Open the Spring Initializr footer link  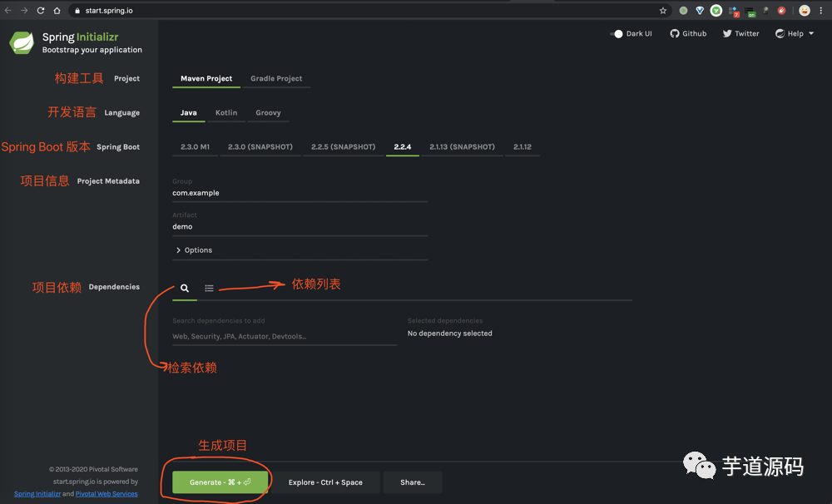click(37, 494)
